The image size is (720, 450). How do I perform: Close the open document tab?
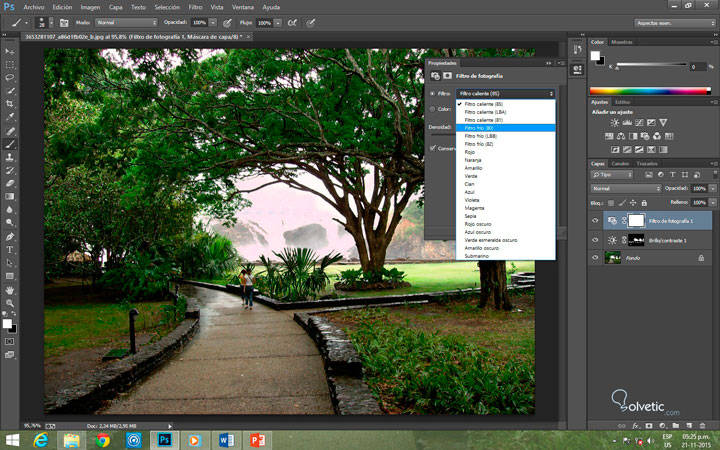point(248,37)
